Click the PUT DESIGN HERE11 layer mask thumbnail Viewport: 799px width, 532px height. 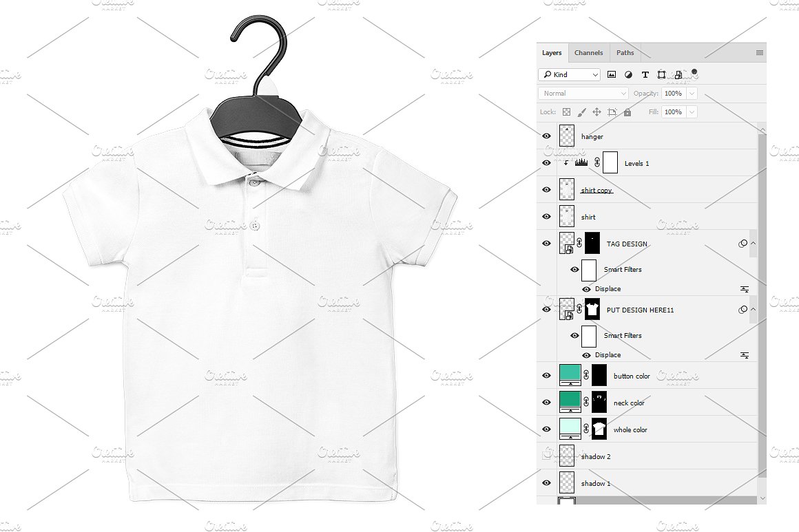[x=592, y=309]
